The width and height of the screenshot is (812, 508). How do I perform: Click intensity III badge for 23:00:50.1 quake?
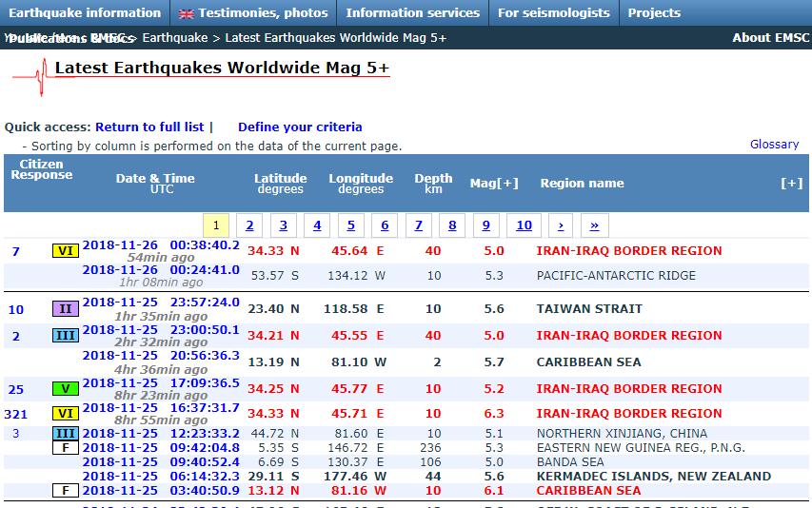(x=66, y=336)
